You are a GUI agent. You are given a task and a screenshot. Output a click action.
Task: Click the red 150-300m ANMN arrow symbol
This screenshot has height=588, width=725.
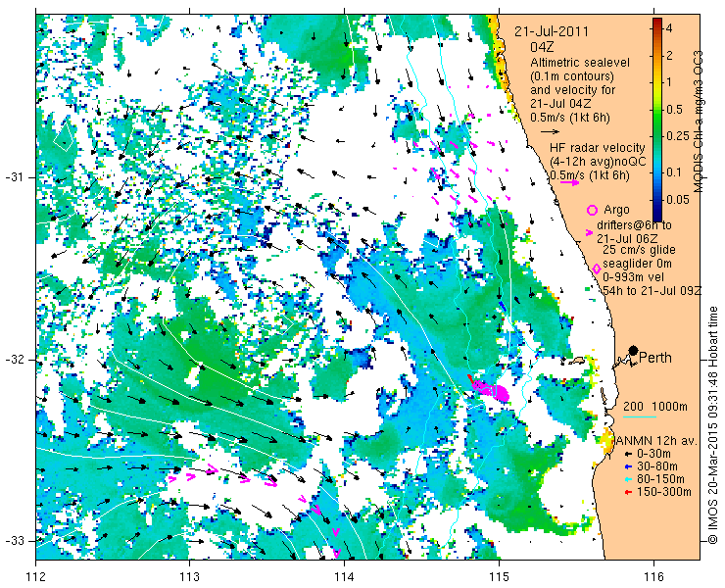tap(628, 492)
